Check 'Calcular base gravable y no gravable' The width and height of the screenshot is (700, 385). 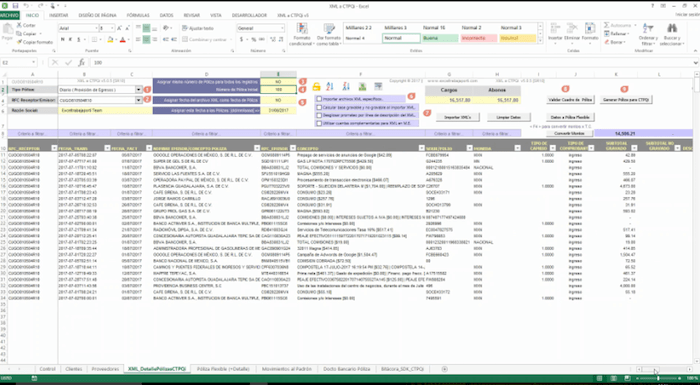(319, 107)
